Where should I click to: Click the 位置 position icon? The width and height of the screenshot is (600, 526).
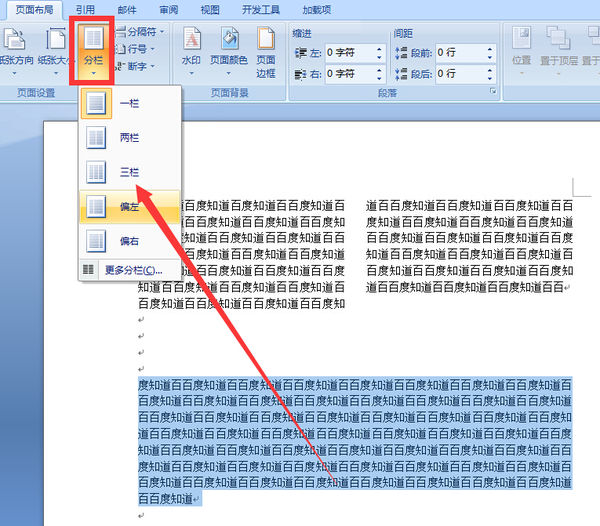[521, 37]
